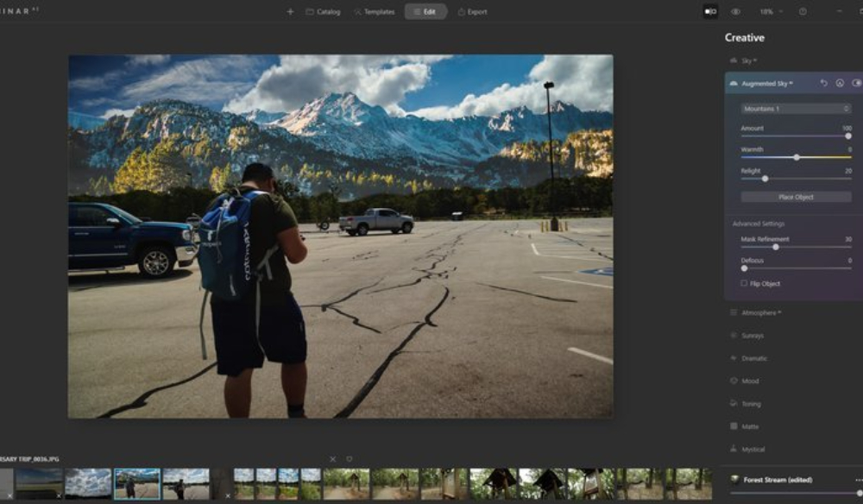The height and width of the screenshot is (504, 863).
Task: Expand the Atmosphere tool section
Action: (759, 312)
